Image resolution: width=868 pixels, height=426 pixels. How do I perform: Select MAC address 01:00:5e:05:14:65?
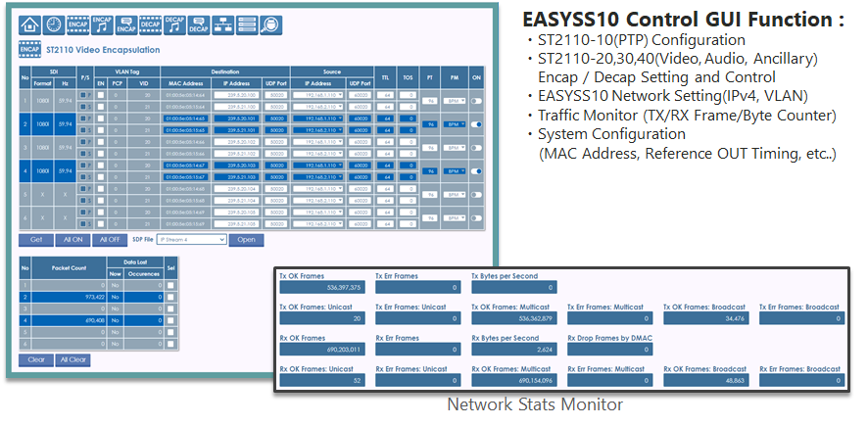click(185, 118)
